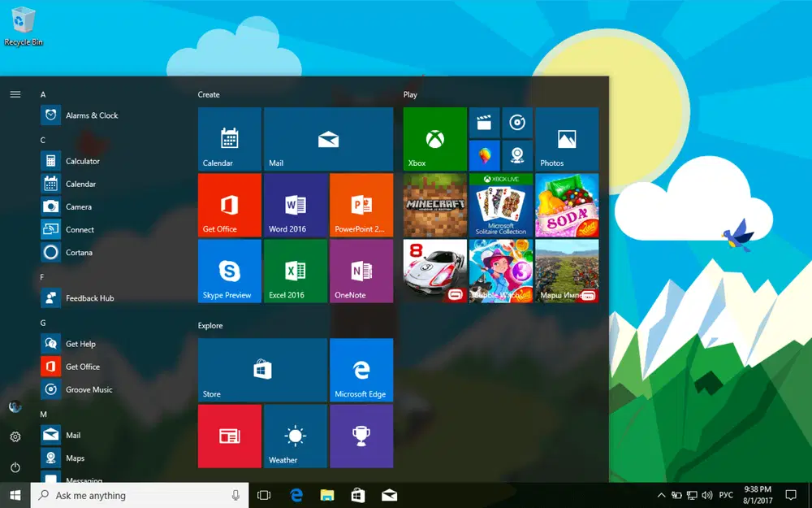Image resolution: width=812 pixels, height=508 pixels.
Task: Open the red News tile
Action: coord(230,436)
